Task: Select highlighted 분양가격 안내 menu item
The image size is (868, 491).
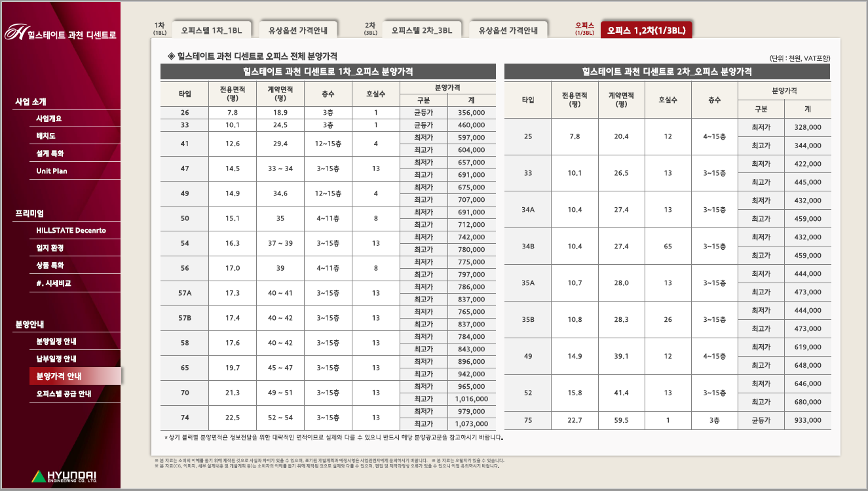Action: coord(75,376)
